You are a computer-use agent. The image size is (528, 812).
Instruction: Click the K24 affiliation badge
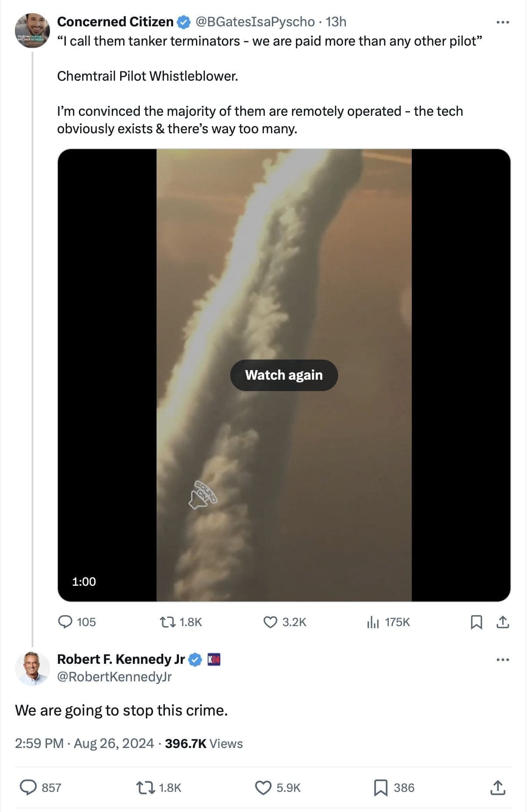pos(214,659)
